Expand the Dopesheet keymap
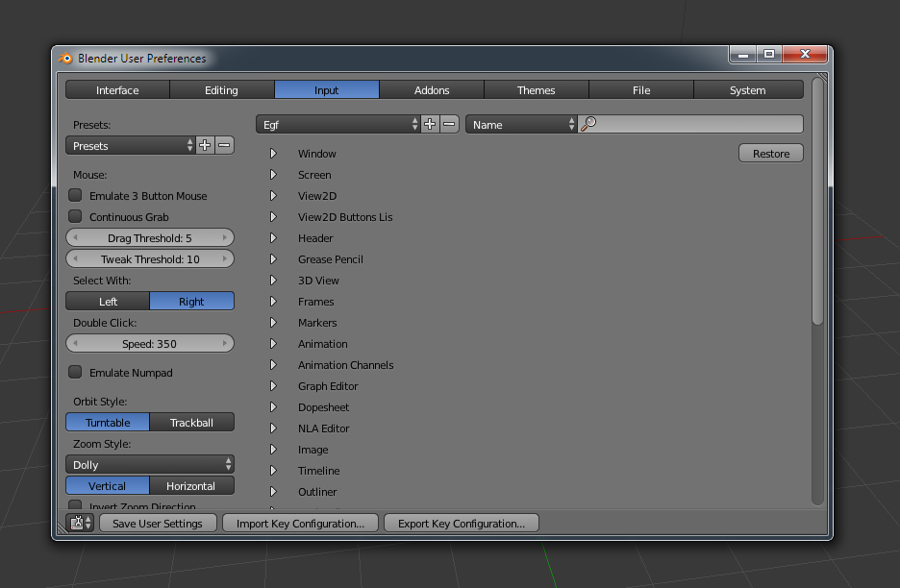 (273, 406)
